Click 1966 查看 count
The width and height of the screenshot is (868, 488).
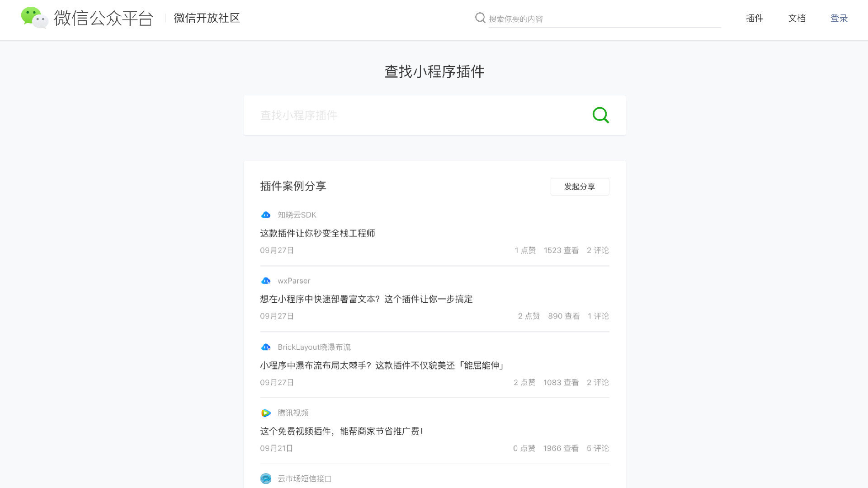561,449
